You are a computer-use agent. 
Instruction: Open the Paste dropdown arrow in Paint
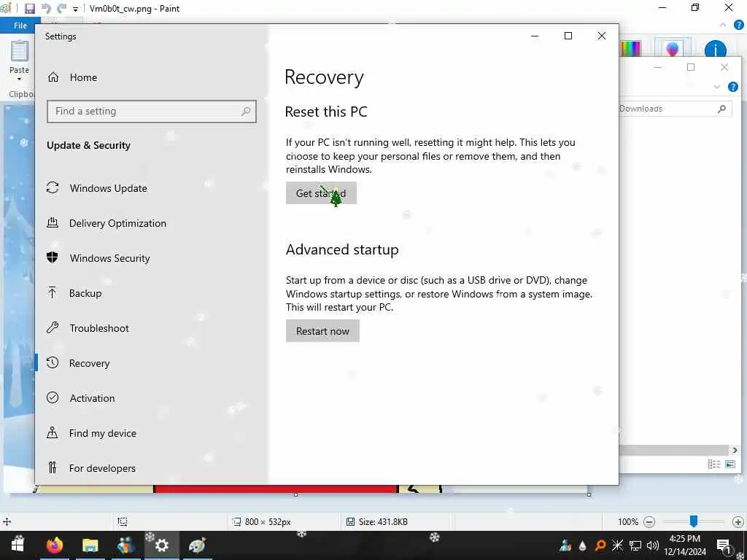coord(20,79)
